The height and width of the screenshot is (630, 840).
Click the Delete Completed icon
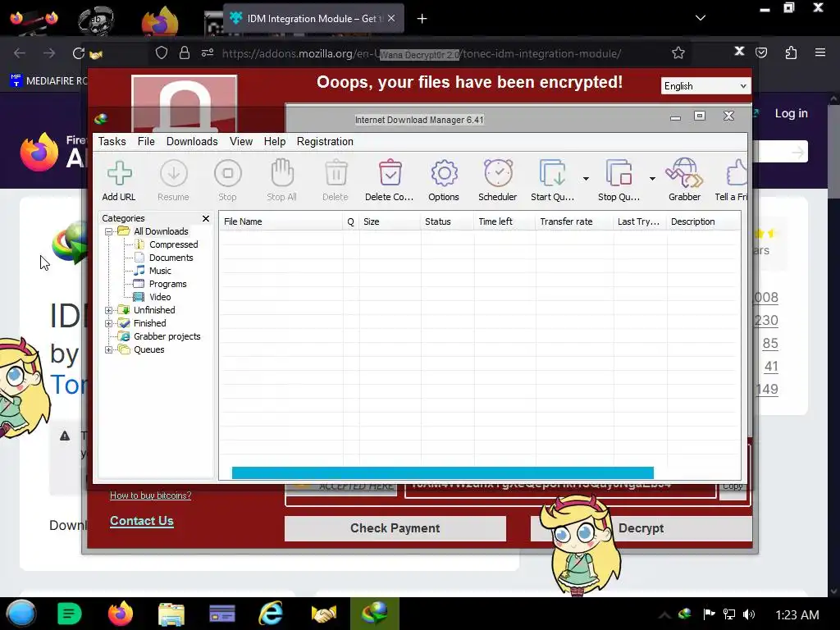[390, 172]
